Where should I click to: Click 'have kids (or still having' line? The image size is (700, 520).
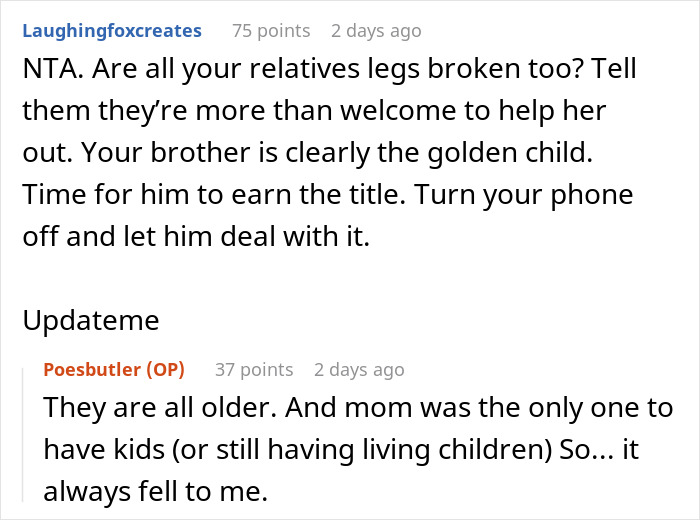[341, 449]
